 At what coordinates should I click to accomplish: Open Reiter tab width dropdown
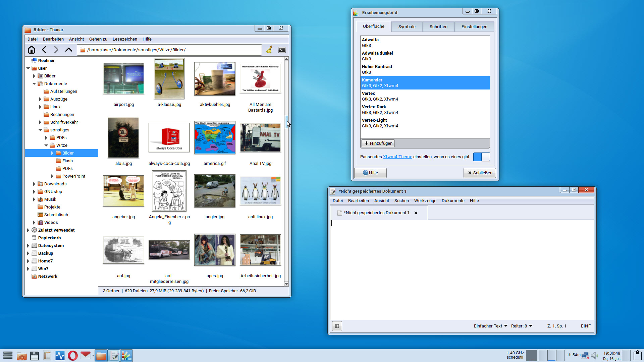click(522, 326)
